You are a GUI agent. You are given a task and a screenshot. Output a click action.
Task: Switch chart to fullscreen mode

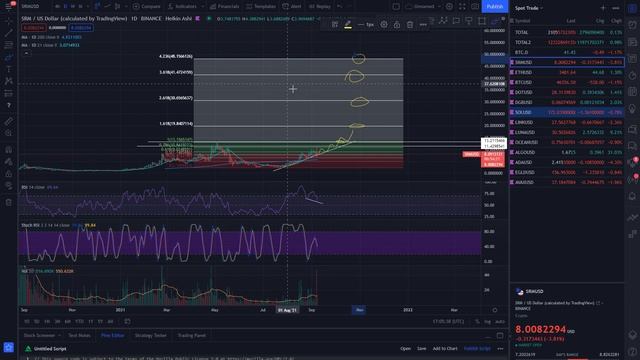click(462, 7)
